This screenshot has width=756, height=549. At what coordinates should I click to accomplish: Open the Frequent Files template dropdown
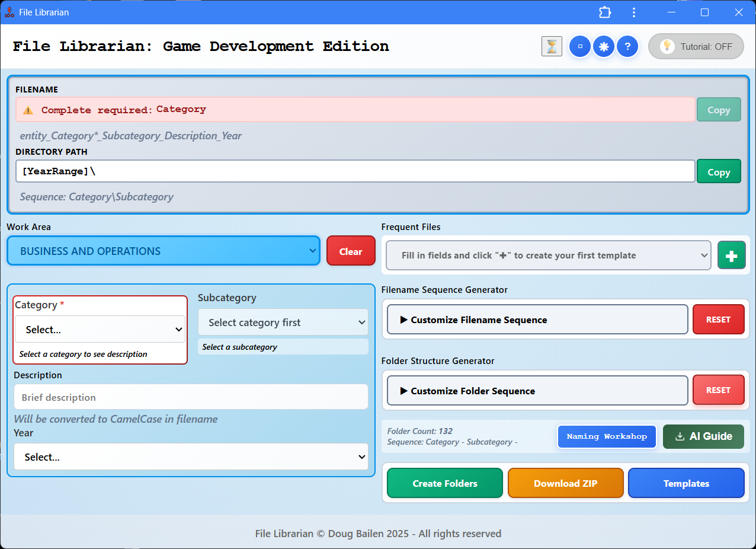coord(549,256)
